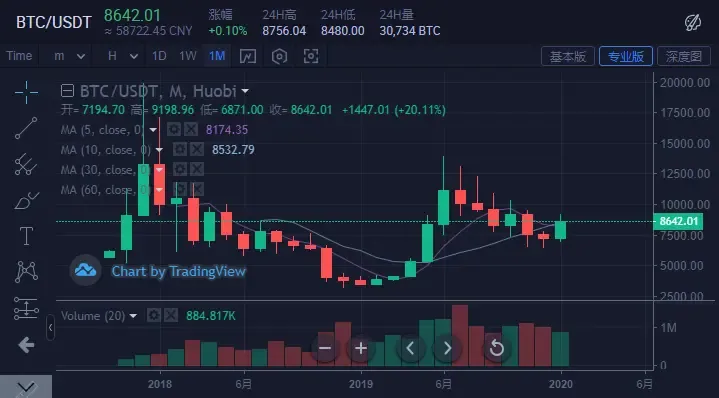Click the 8642.01 current price label on axis
The height and width of the screenshot is (398, 719).
[678, 221]
